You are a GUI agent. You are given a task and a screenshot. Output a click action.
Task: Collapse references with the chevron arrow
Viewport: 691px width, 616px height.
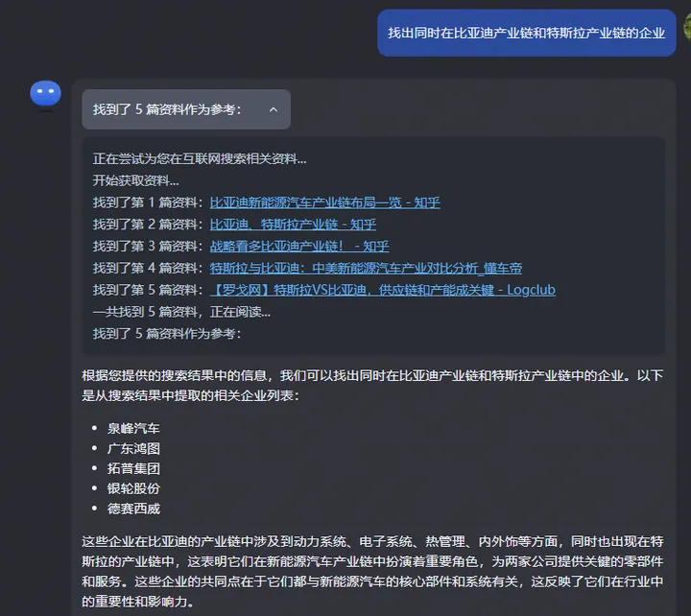tap(274, 109)
